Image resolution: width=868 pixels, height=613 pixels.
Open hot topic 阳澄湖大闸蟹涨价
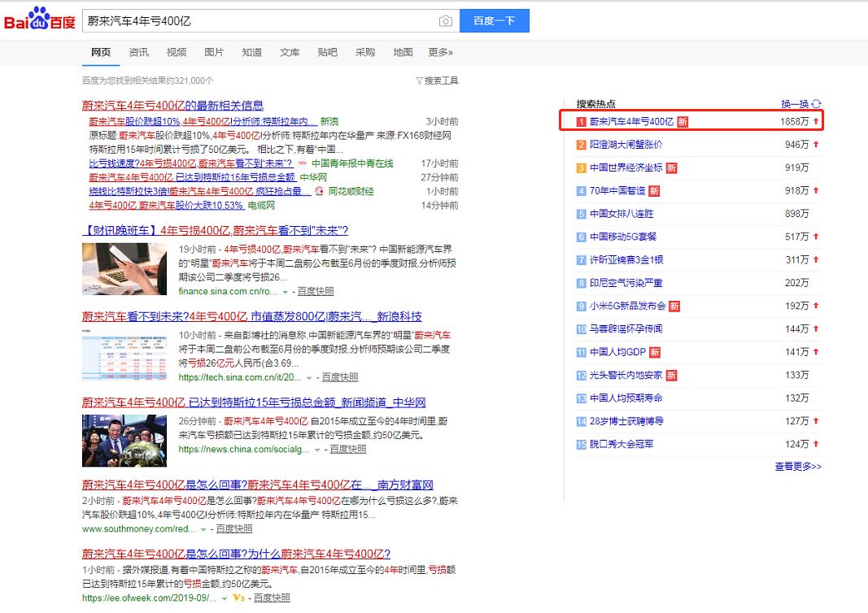pos(626,145)
